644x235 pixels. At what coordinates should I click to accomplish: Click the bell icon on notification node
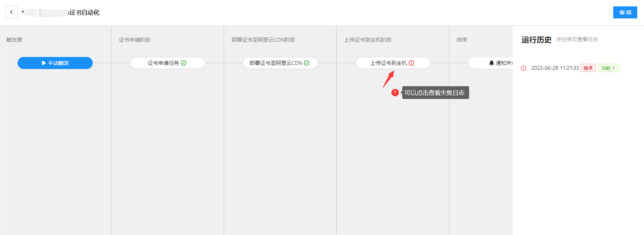tap(492, 63)
